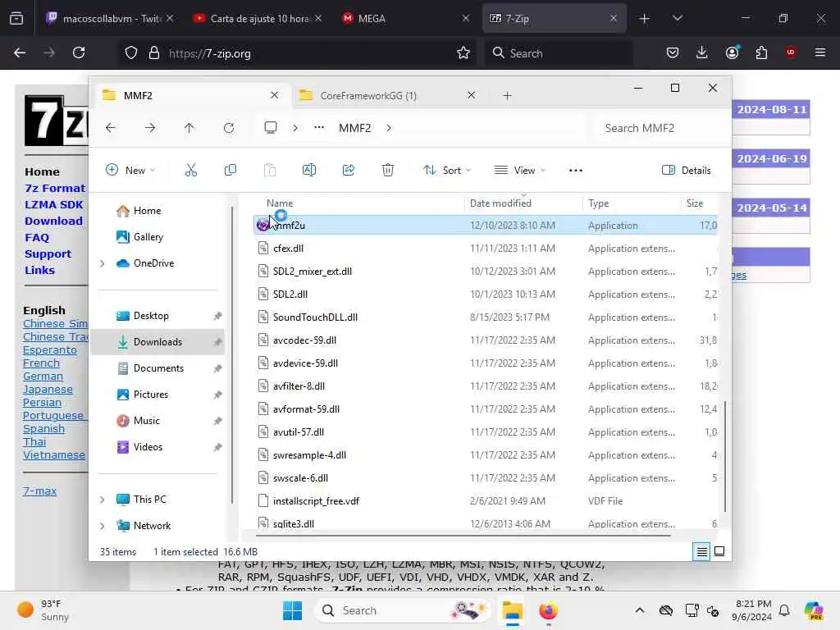Add a new File Explorer tab

click(x=507, y=96)
